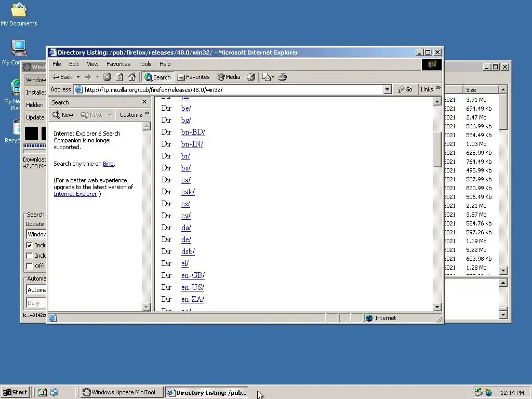The height and width of the screenshot is (399, 532).
Task: Click the Go button beside address bar
Action: [x=405, y=89]
